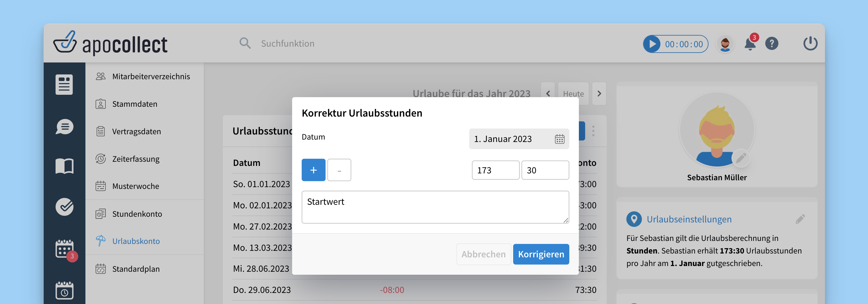This screenshot has width=868, height=304.
Task: Click the hours field showing 173
Action: (x=495, y=170)
